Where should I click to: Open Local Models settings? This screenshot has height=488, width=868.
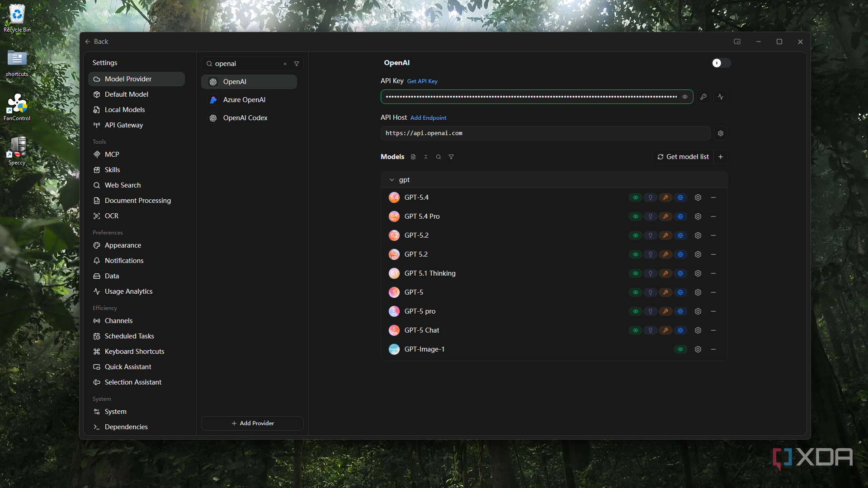[x=137, y=110]
